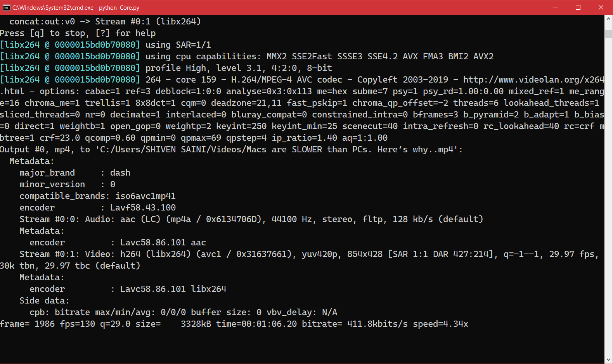This screenshot has height=364, width=613.
Task: Click the videolan.org/x264 URL text
Action: coord(534,79)
